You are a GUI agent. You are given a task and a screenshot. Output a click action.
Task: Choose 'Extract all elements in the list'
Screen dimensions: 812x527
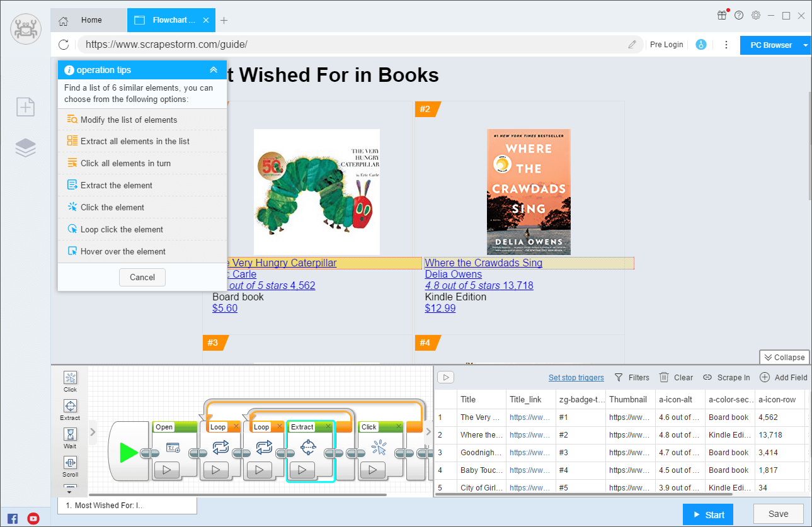[x=135, y=142]
